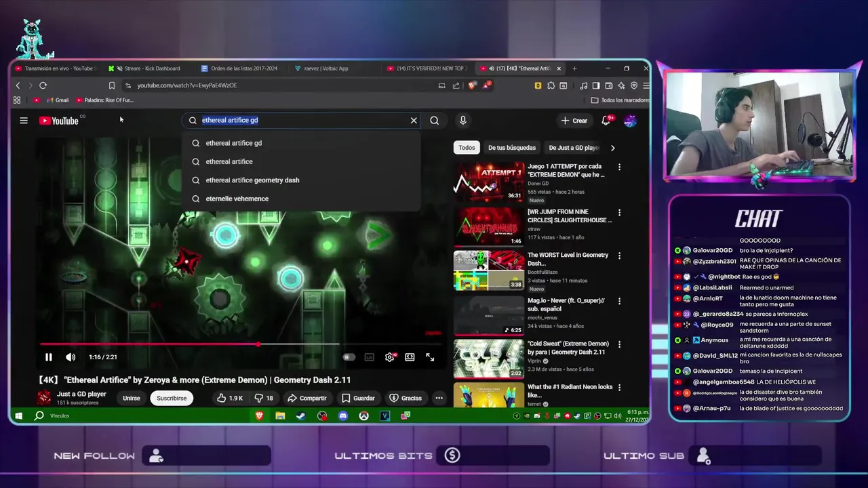Open the Just a GD player channel
868x488 pixels.
81,394
